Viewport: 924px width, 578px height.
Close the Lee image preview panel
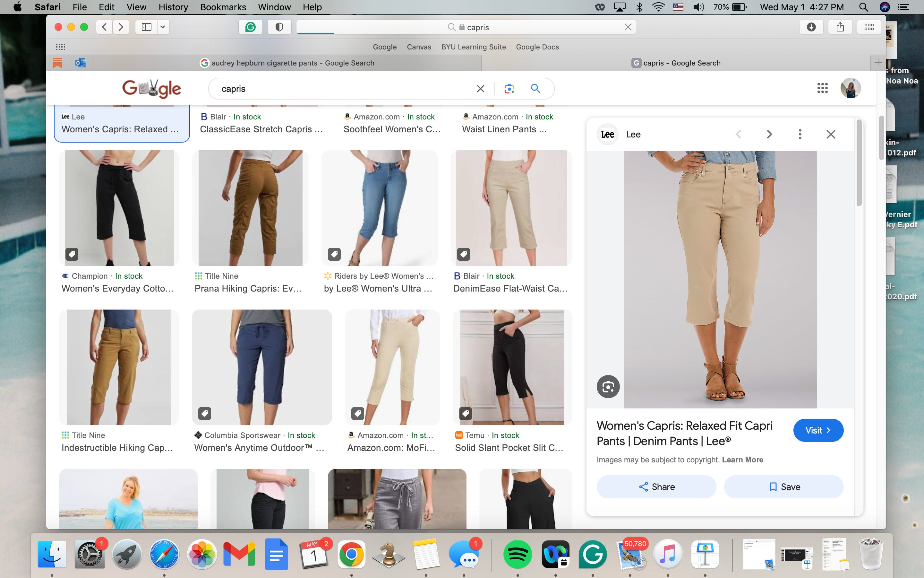831,134
